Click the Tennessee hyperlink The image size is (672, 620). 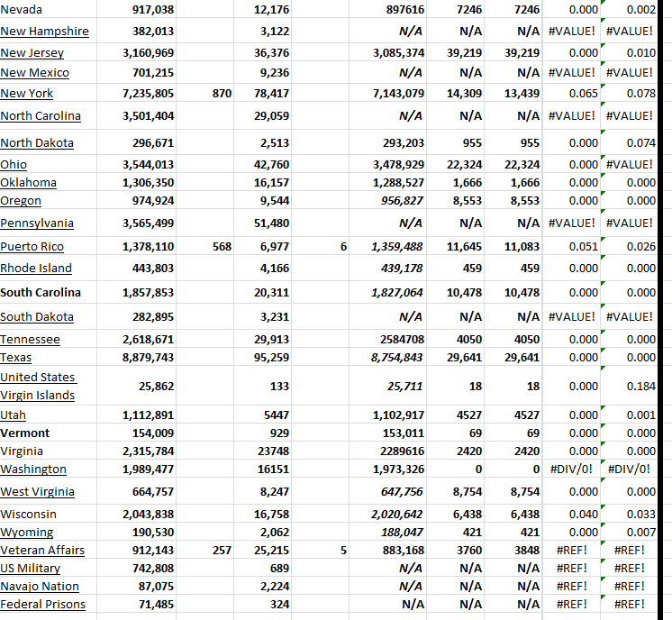pyautogui.click(x=30, y=340)
